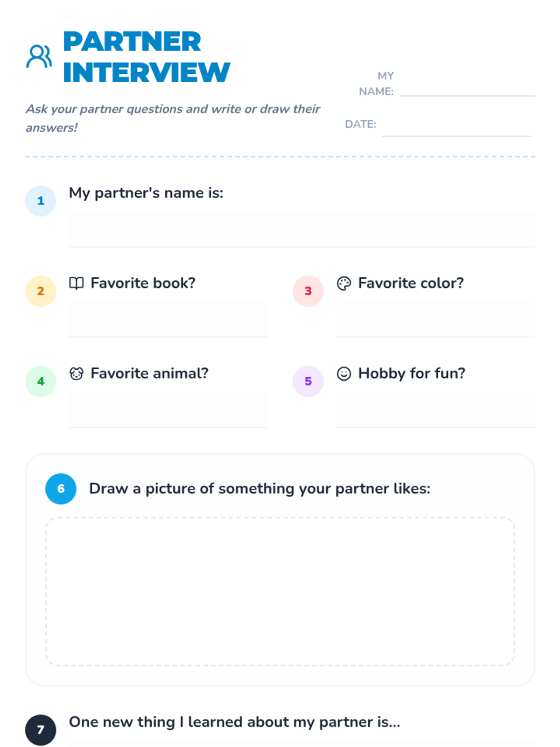
Task: Click the yellow number 2 badge
Action: [x=41, y=291]
